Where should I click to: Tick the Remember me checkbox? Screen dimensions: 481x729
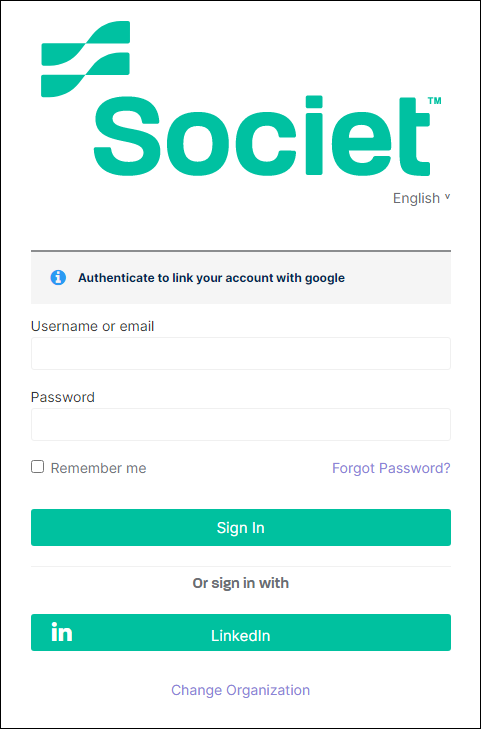point(38,467)
